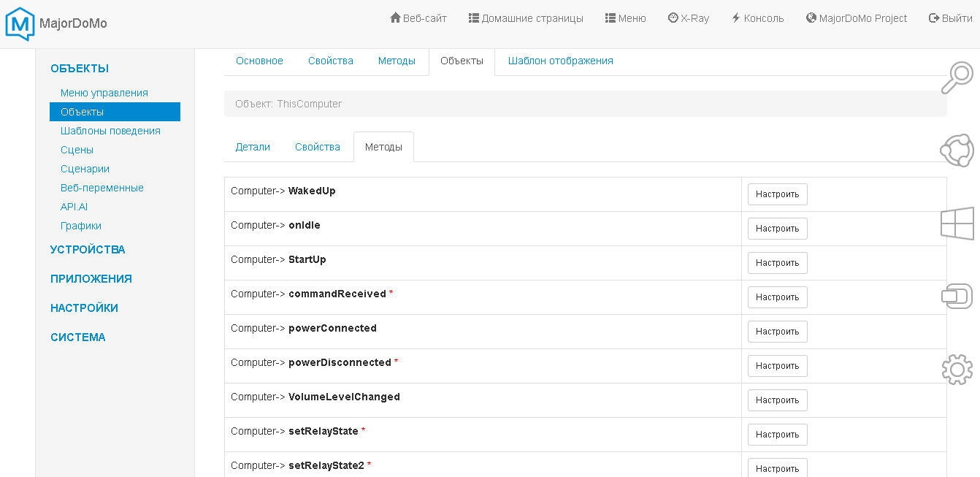Click the onIdle method name
980x477 pixels.
coord(305,225)
